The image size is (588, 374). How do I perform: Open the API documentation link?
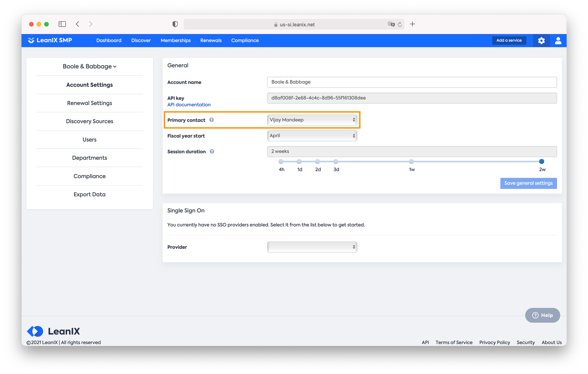point(189,105)
